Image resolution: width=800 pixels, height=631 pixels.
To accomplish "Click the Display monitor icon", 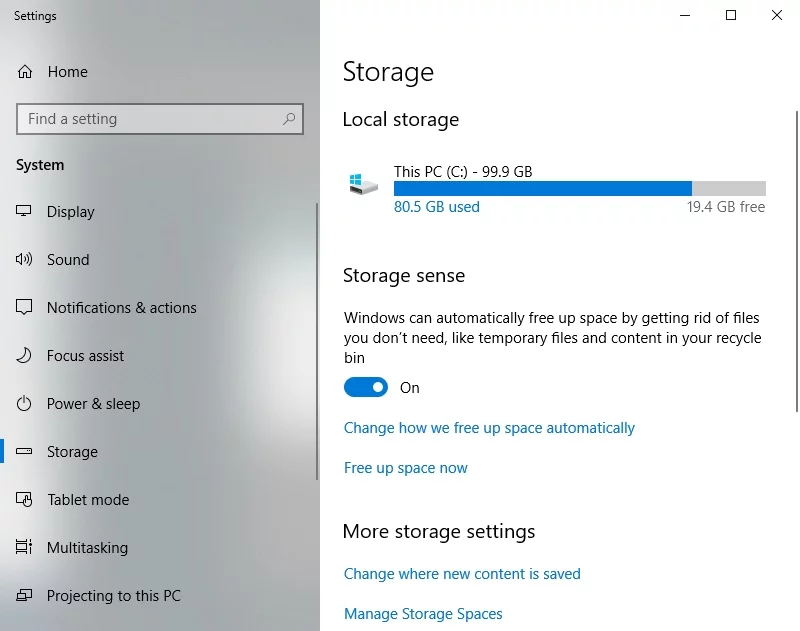I will (x=25, y=212).
